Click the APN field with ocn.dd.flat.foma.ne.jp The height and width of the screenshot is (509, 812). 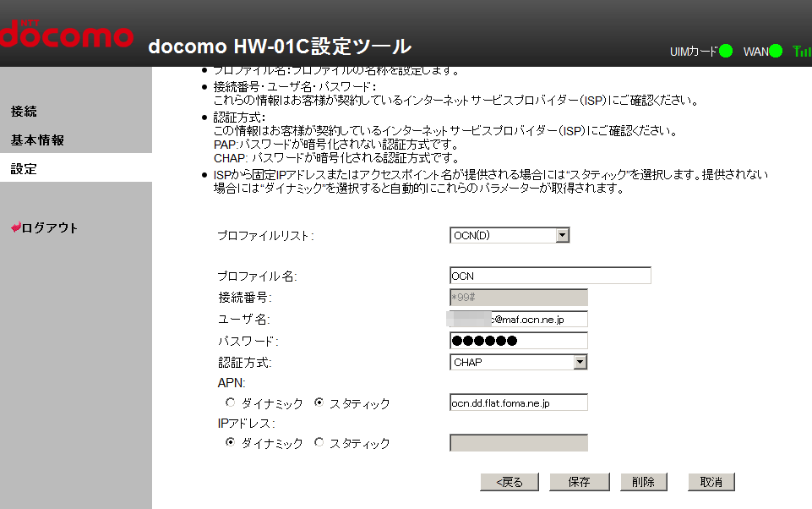(x=518, y=402)
